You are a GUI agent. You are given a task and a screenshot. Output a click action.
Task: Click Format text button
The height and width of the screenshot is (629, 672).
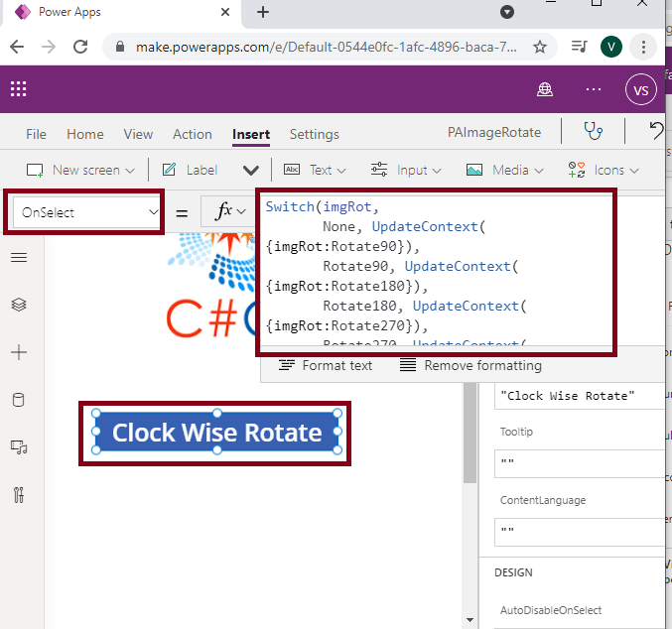(326, 365)
